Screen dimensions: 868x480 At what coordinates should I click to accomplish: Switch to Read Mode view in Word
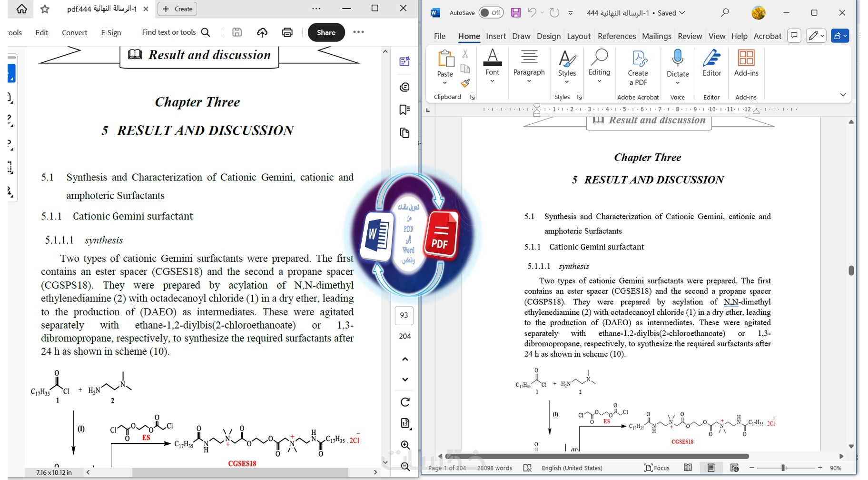tap(688, 468)
